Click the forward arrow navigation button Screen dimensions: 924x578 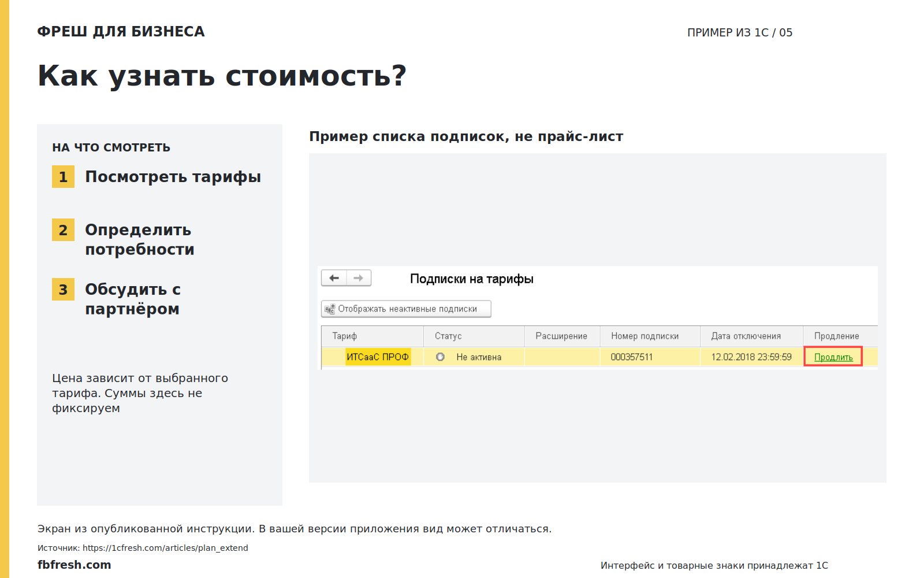[359, 278]
